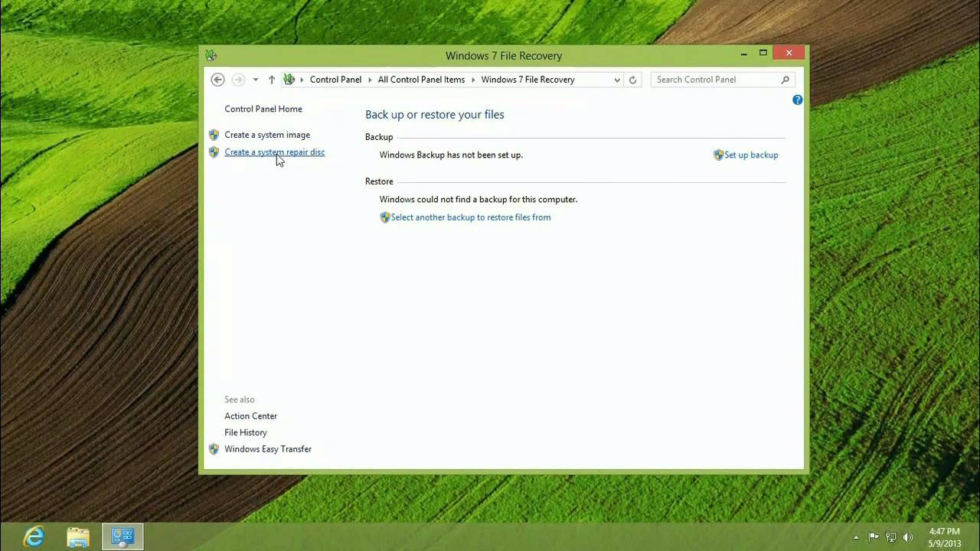This screenshot has width=980, height=551.
Task: Open the address bar history dropdown
Action: point(617,80)
